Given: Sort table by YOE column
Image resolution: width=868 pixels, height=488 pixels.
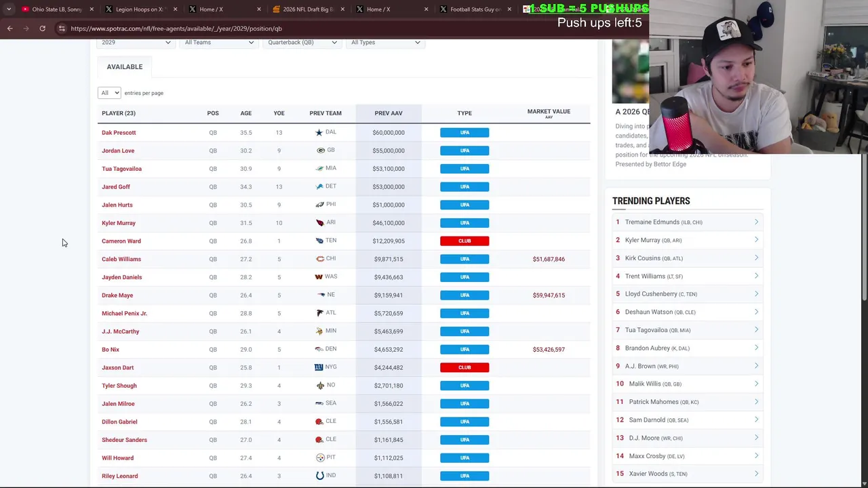Looking at the screenshot, I should click(279, 113).
